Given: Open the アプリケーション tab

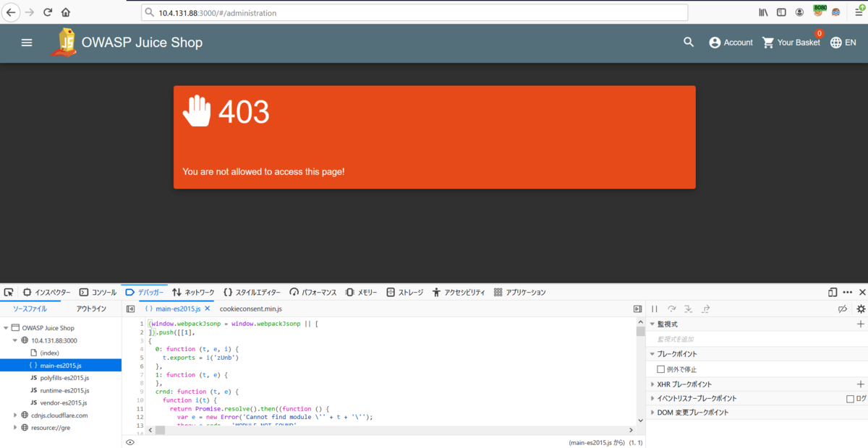Looking at the screenshot, I should pos(519,292).
